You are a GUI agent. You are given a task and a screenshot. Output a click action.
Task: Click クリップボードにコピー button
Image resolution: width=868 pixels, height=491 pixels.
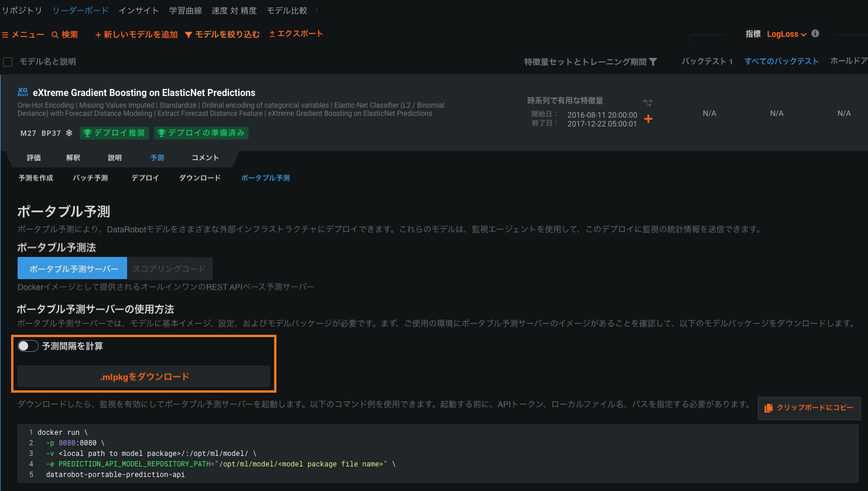pyautogui.click(x=809, y=408)
